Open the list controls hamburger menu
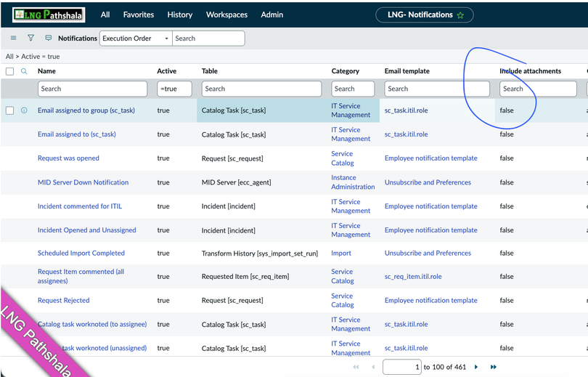 tap(13, 38)
